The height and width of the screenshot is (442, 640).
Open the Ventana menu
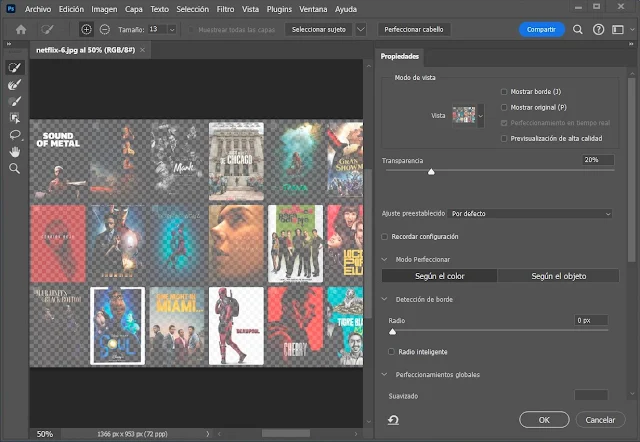313,9
